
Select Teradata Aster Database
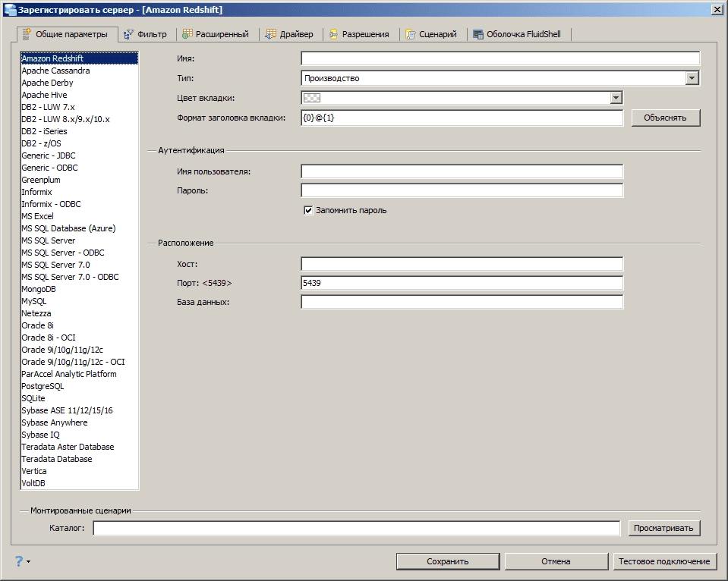(80, 447)
